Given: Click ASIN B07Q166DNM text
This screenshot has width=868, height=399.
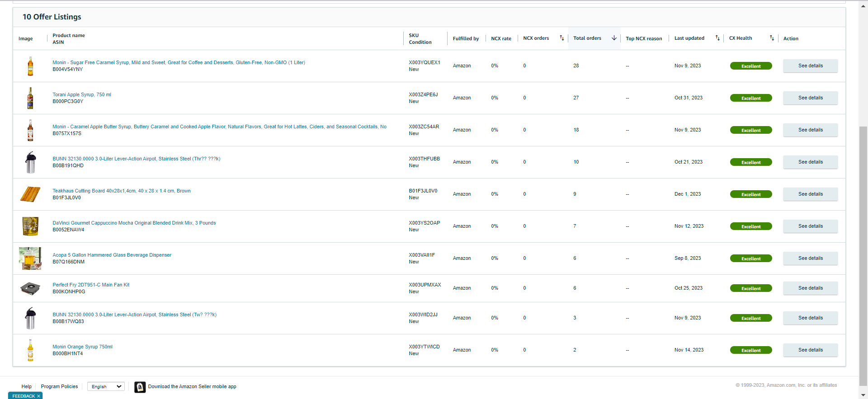Looking at the screenshot, I should (x=68, y=262).
